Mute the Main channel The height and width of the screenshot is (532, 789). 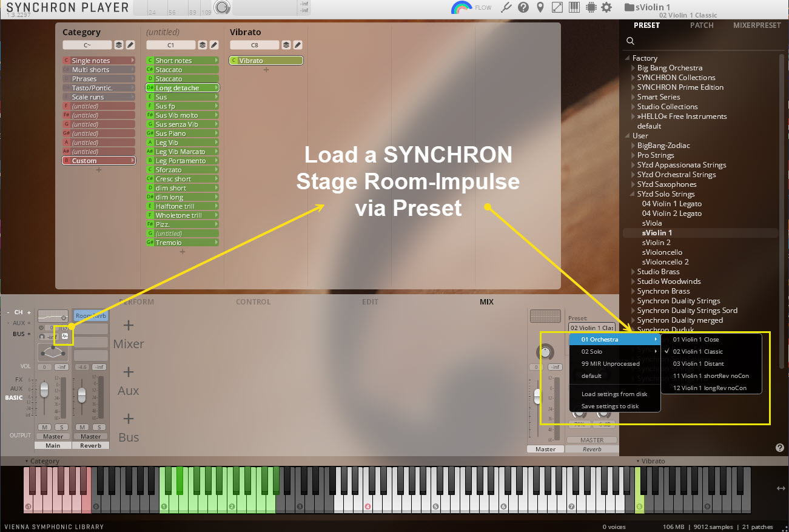coord(45,428)
